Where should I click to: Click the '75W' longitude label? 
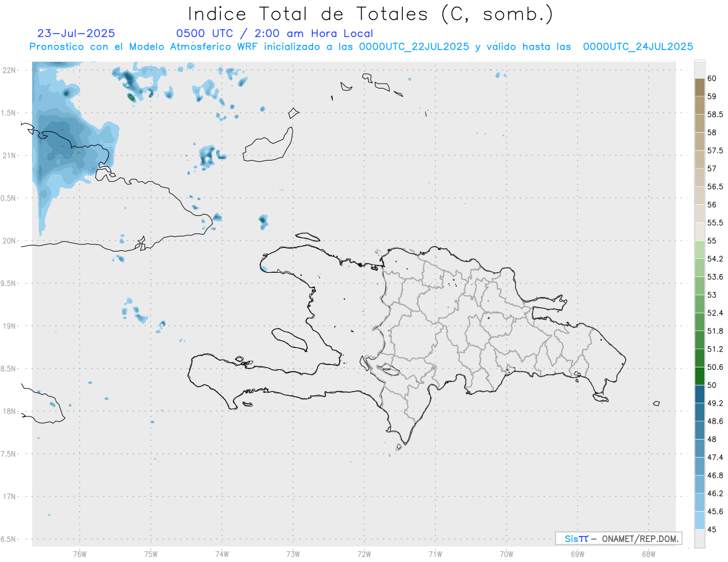pos(150,554)
